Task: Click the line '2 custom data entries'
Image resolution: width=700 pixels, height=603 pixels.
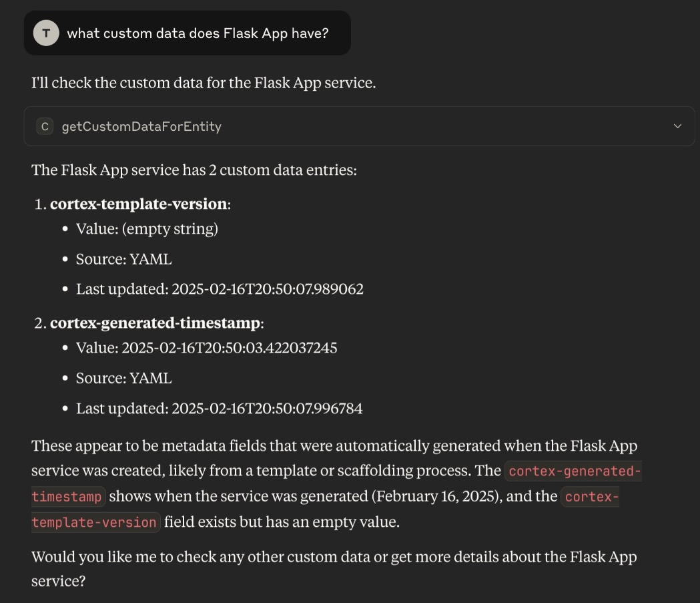Action: click(x=194, y=170)
